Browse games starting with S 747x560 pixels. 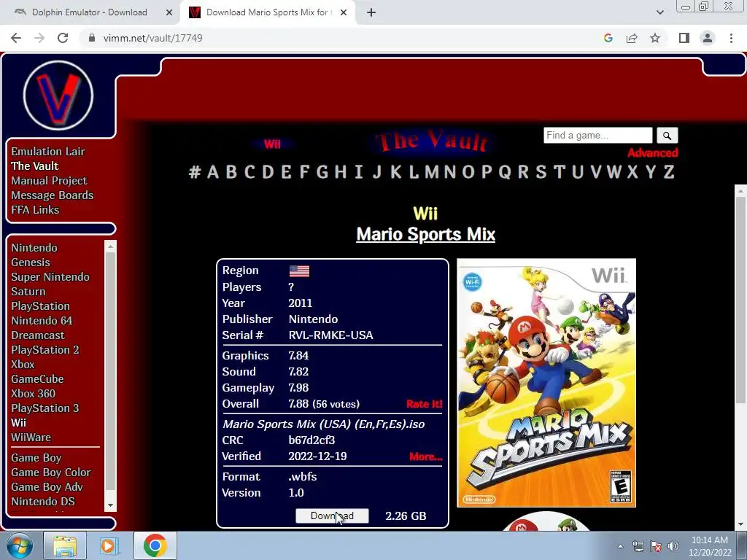(541, 171)
